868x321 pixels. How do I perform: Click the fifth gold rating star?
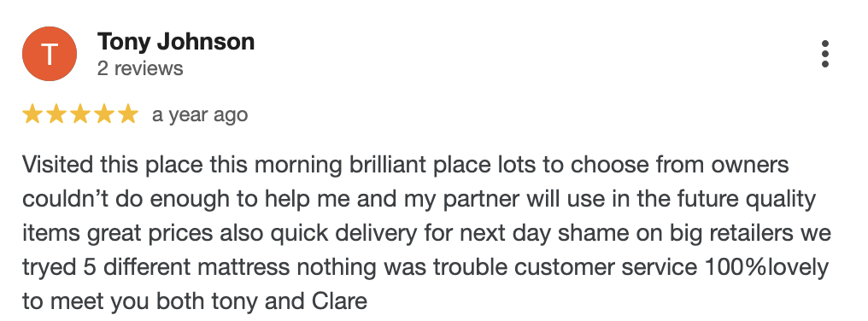(x=127, y=114)
